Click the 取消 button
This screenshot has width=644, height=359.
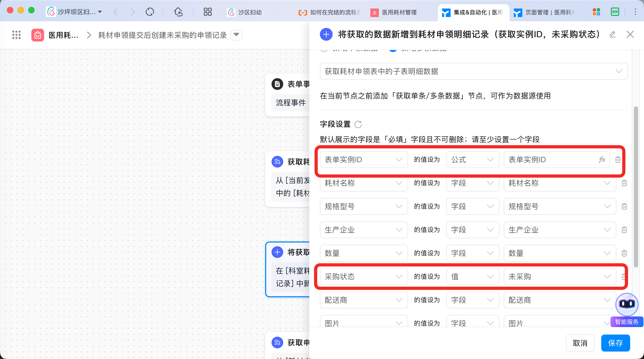point(580,343)
